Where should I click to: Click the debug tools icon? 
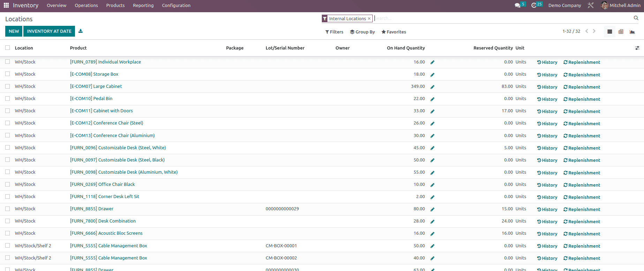pos(591,5)
